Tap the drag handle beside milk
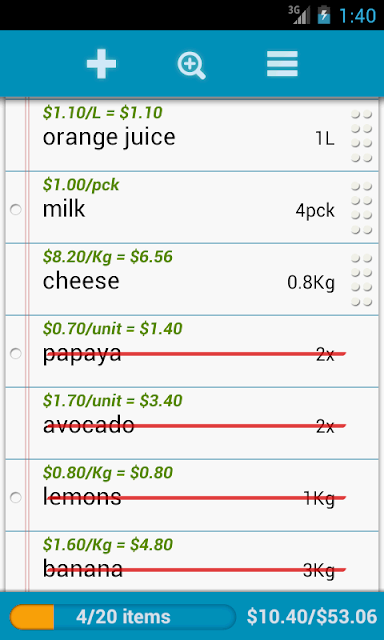This screenshot has width=384, height=640. pyautogui.click(x=362, y=208)
